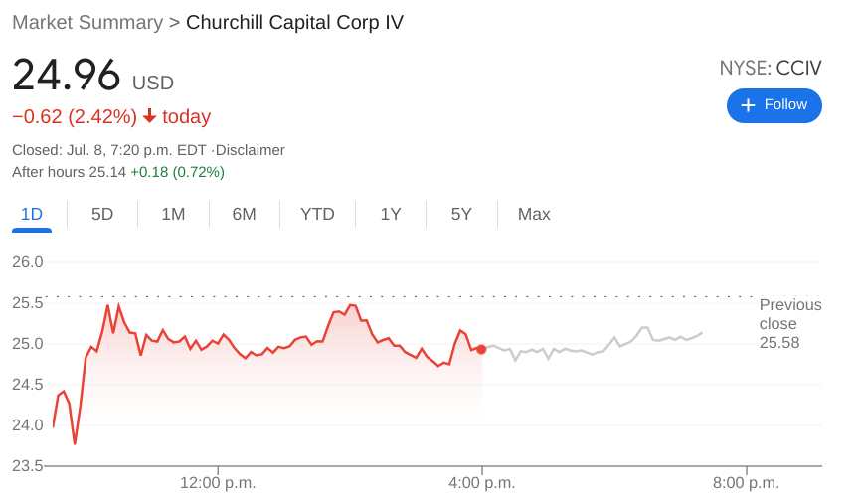Image resolution: width=860 pixels, height=504 pixels.
Task: Go to Market Summary breadcrumb
Action: pos(87,22)
